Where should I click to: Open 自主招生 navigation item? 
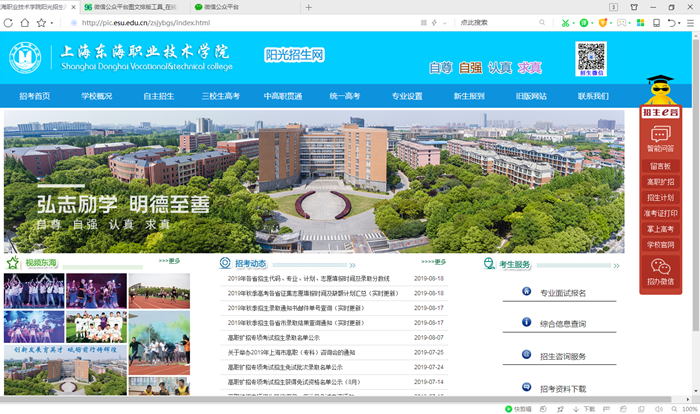tap(158, 96)
